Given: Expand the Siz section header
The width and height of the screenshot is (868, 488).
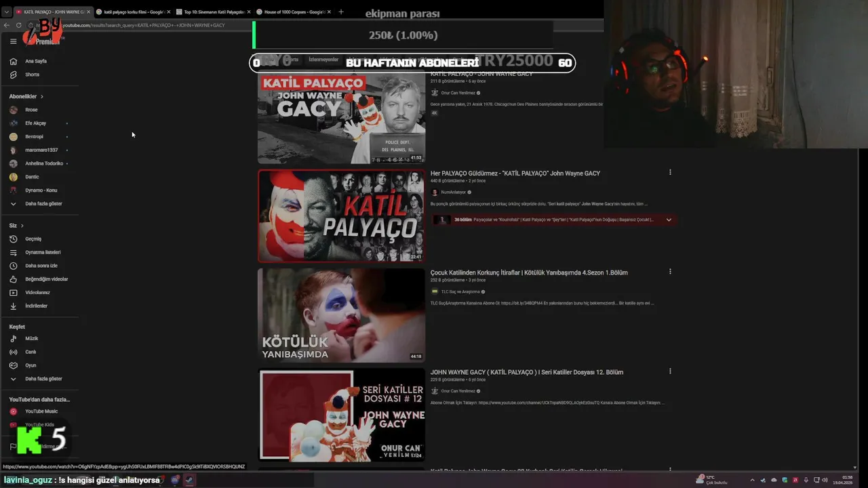Looking at the screenshot, I should [x=16, y=226].
